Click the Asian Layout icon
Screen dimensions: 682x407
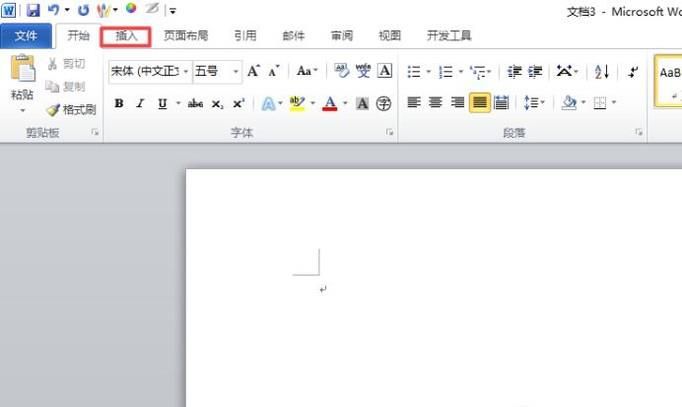(x=565, y=71)
